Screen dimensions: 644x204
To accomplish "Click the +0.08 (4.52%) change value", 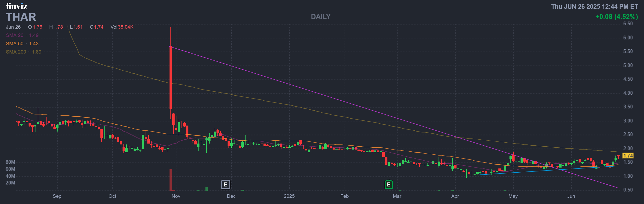I will 617,17.
